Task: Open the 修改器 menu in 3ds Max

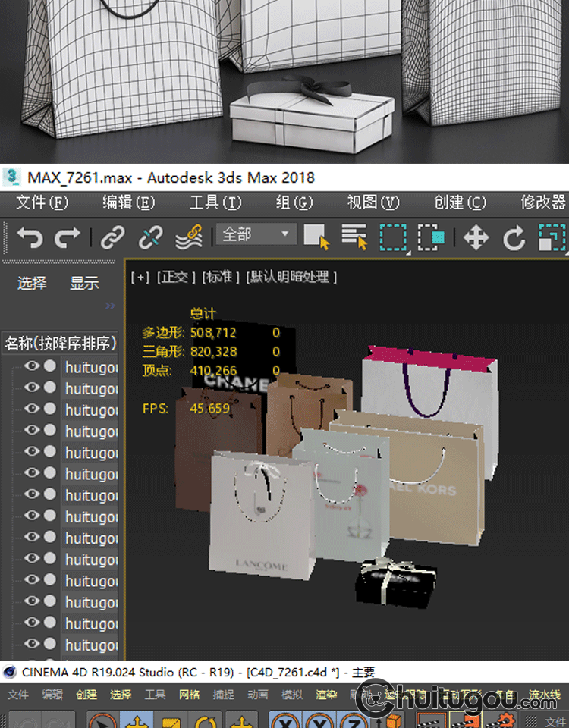Action: [543, 202]
